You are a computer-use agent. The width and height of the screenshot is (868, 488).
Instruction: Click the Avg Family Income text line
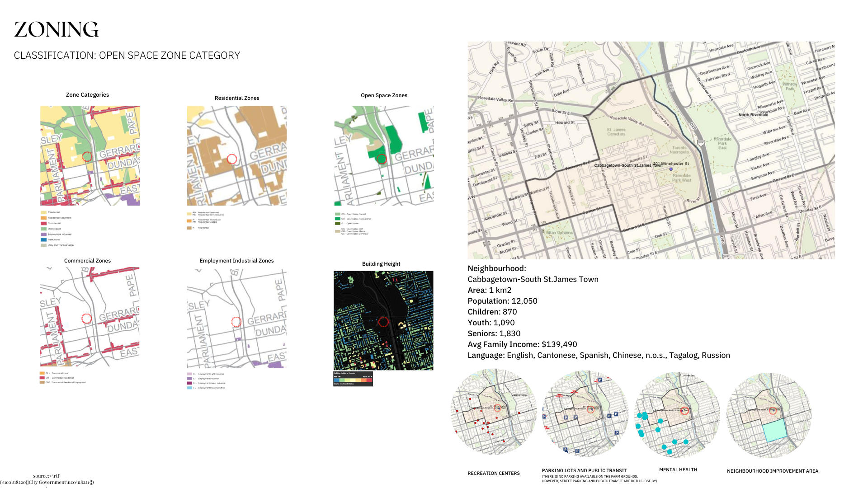[522, 344]
